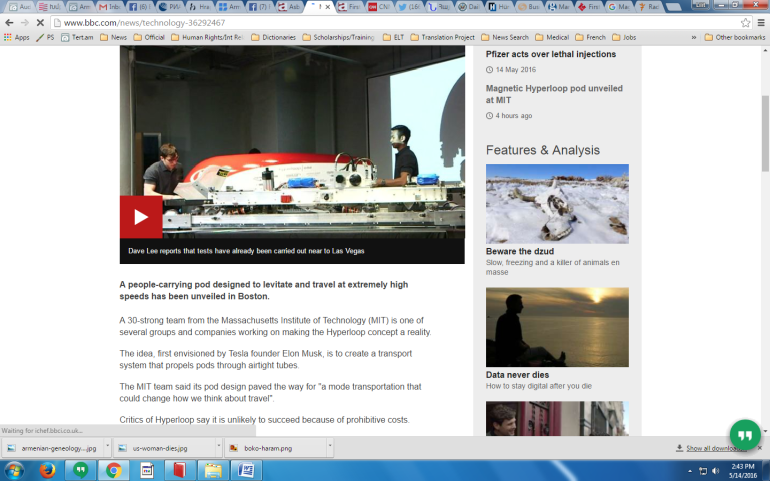Open Hangouts from the taskbar
The height and width of the screenshot is (481, 770).
pos(81,471)
